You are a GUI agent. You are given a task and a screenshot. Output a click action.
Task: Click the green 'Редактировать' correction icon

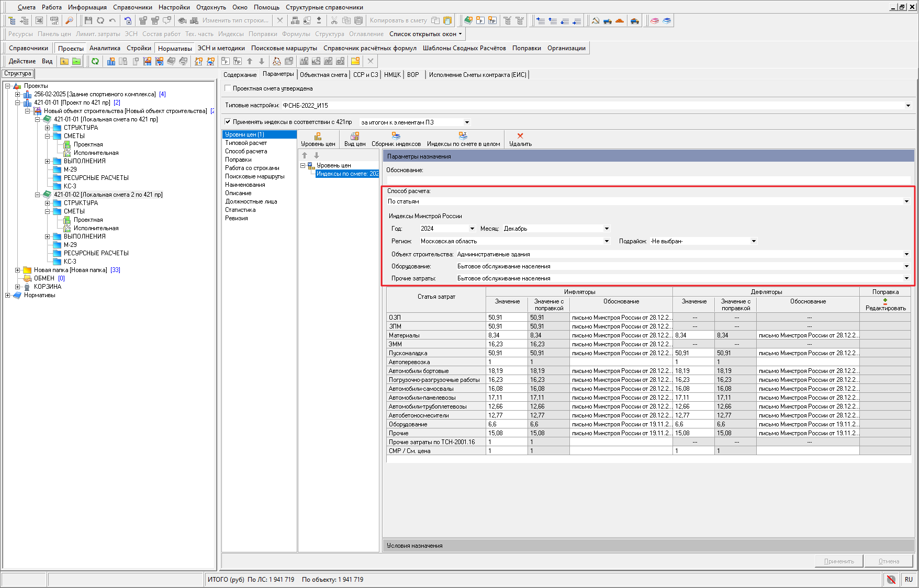tap(885, 301)
